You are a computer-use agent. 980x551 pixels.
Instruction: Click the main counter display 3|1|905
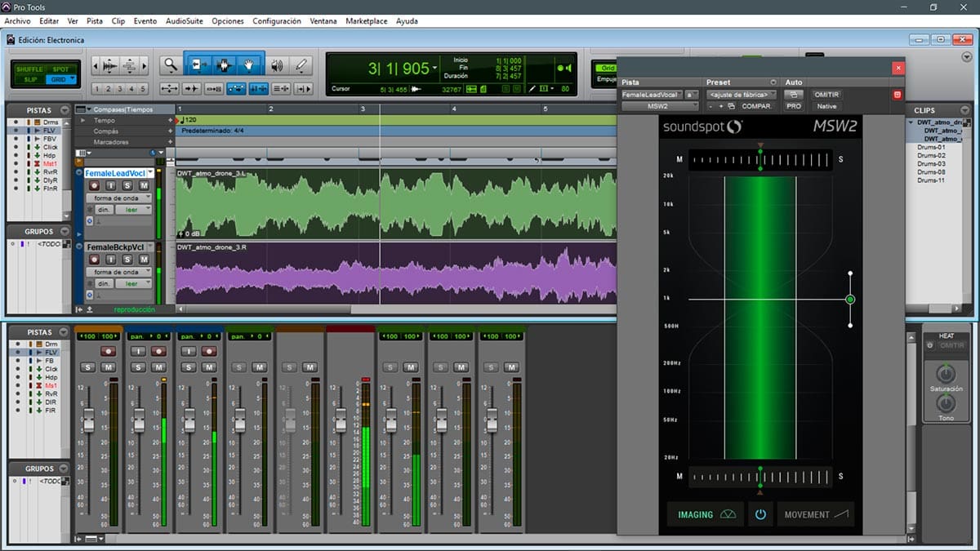click(x=398, y=69)
